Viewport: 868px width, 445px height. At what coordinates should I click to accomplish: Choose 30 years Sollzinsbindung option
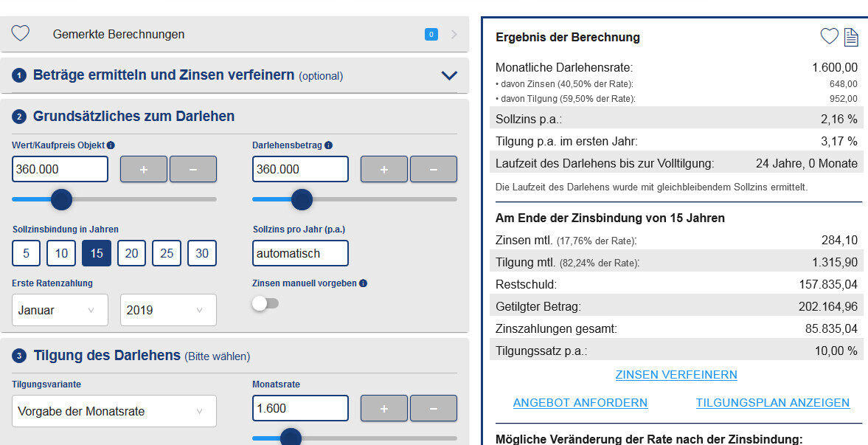tap(202, 253)
